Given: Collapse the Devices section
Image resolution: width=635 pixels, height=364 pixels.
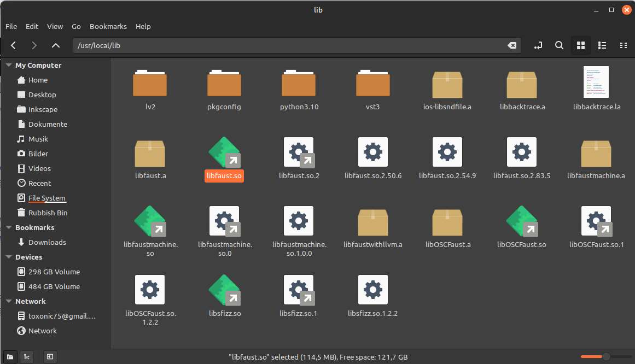Looking at the screenshot, I should point(9,257).
